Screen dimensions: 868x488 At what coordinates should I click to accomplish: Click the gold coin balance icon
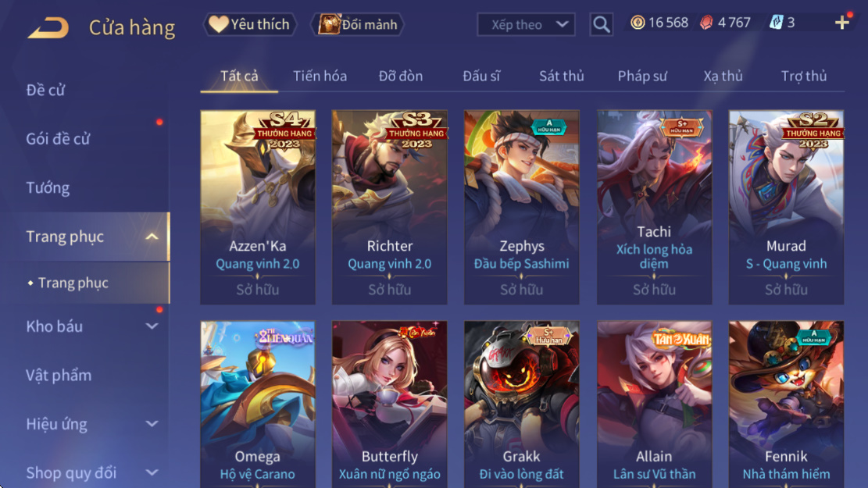click(x=638, y=23)
